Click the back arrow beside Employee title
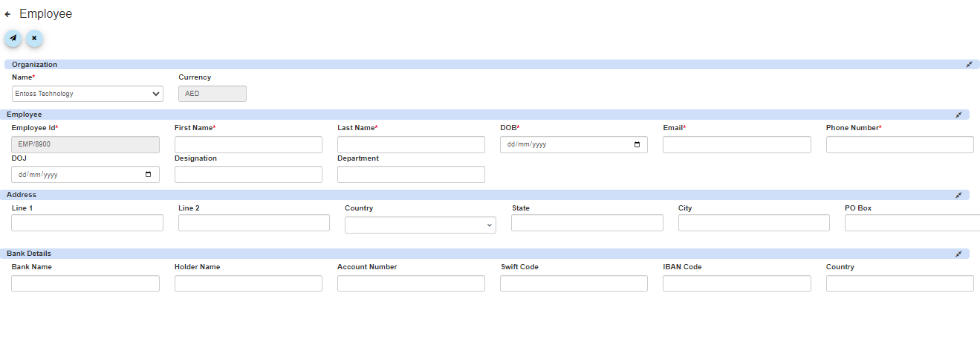The width and height of the screenshot is (980, 360). coord(7,14)
